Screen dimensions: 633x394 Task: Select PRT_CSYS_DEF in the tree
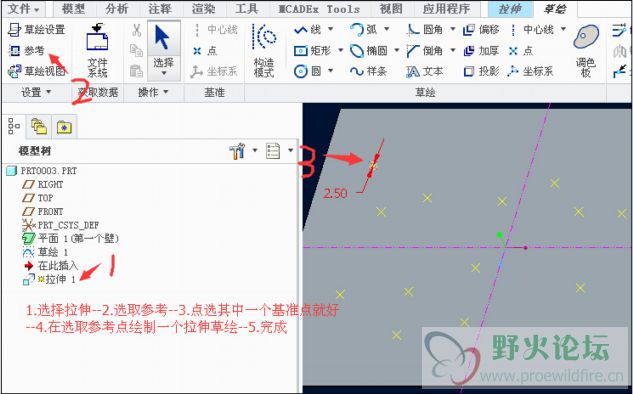click(61, 225)
